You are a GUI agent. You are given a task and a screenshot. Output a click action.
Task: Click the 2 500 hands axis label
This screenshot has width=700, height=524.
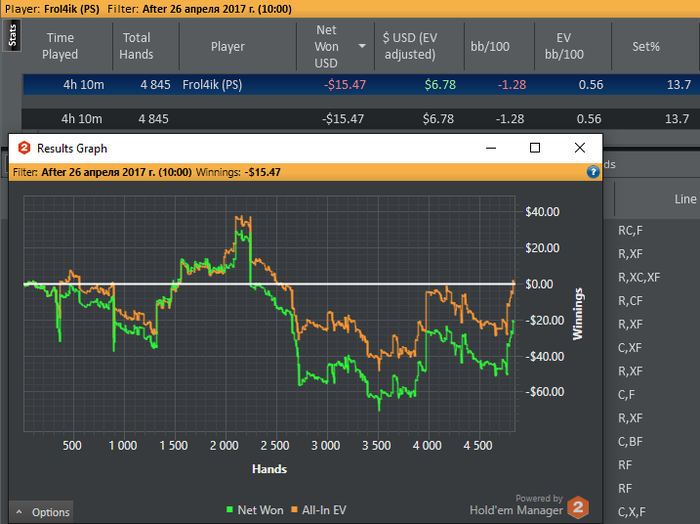275,445
